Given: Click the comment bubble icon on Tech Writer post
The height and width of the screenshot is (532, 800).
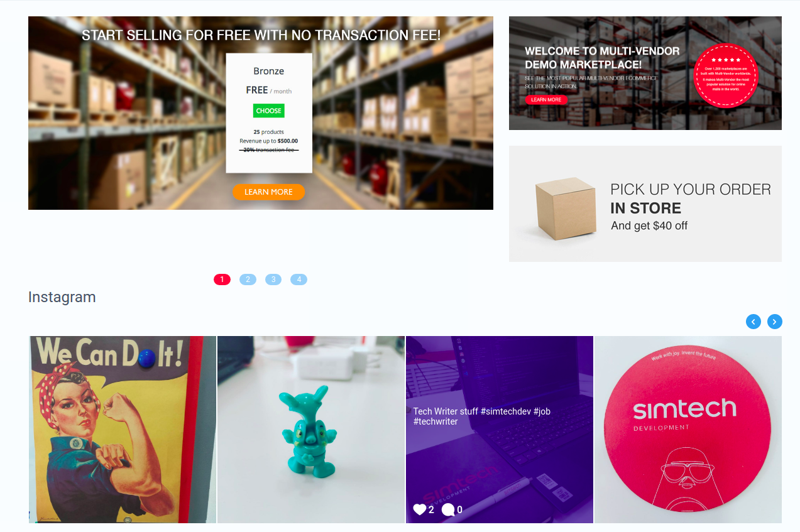Looking at the screenshot, I should click(x=448, y=509).
